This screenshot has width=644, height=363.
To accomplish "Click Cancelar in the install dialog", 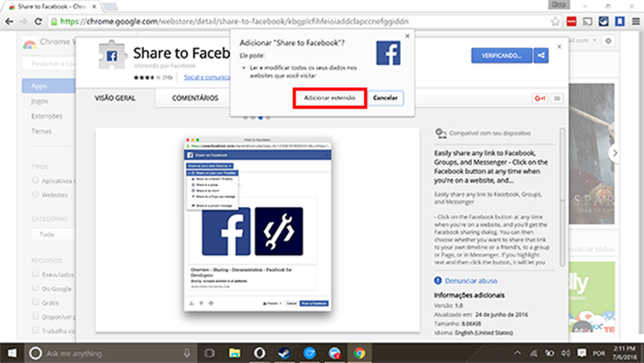I will pyautogui.click(x=385, y=98).
